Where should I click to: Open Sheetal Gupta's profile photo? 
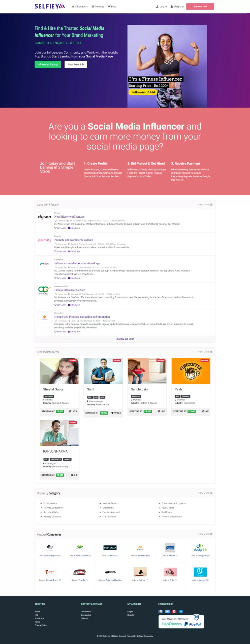tap(59, 371)
